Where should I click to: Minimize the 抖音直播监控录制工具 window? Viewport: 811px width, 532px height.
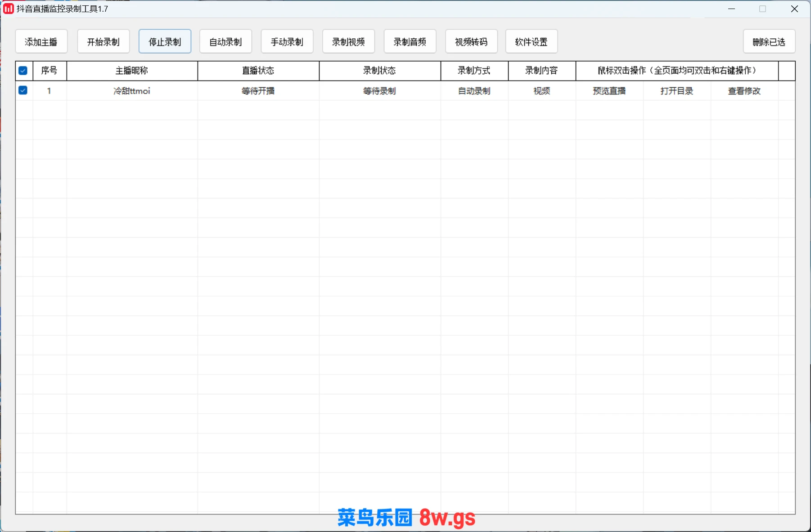point(732,9)
